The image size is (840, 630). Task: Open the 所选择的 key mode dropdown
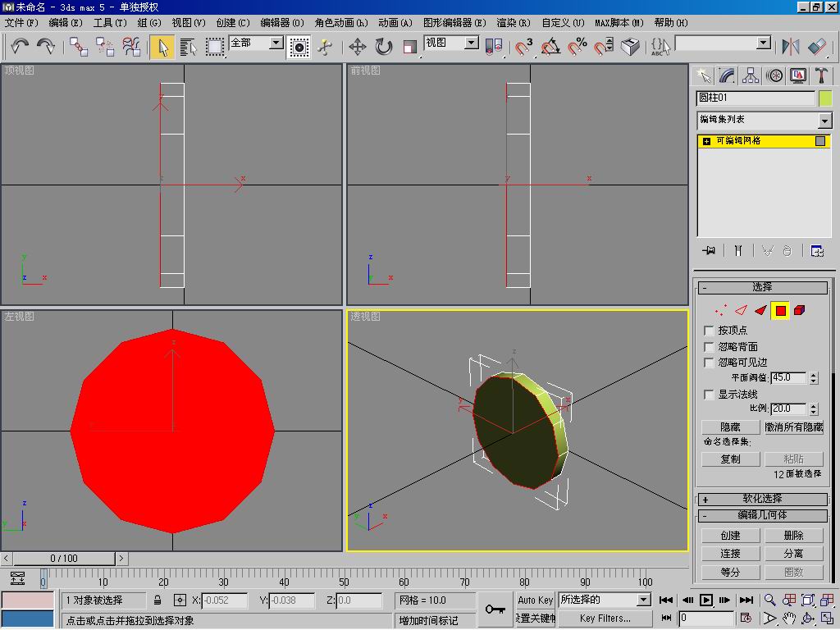644,600
